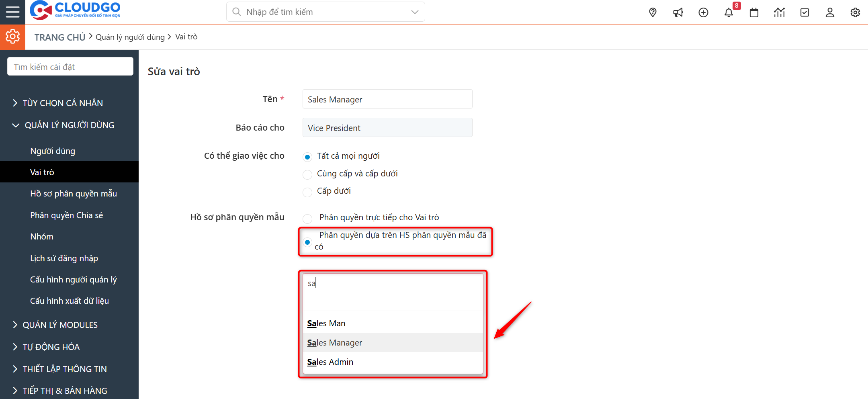Select 'Phân quyền trực tiếp cho Vai trò'
This screenshot has height=399, width=868.
(x=307, y=219)
